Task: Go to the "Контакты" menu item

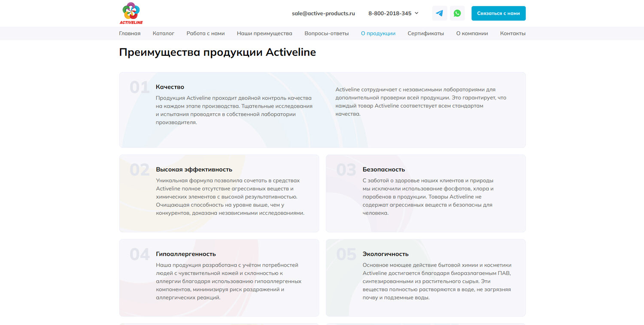Action: pyautogui.click(x=513, y=33)
